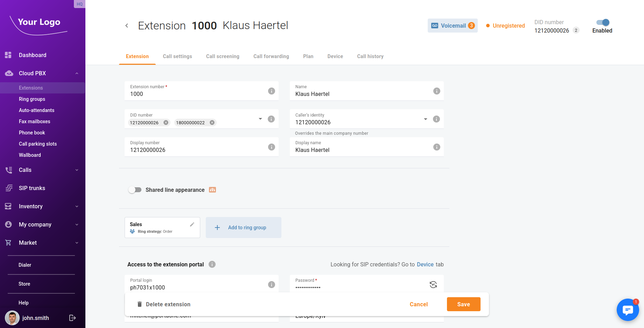
Task: Edit the Sales ring group with pencil icon
Action: [x=192, y=224]
